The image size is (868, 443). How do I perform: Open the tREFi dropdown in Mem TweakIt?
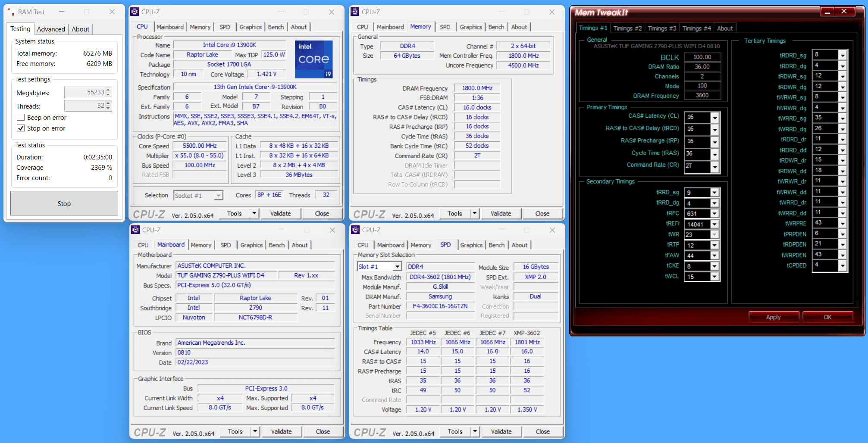click(x=714, y=224)
